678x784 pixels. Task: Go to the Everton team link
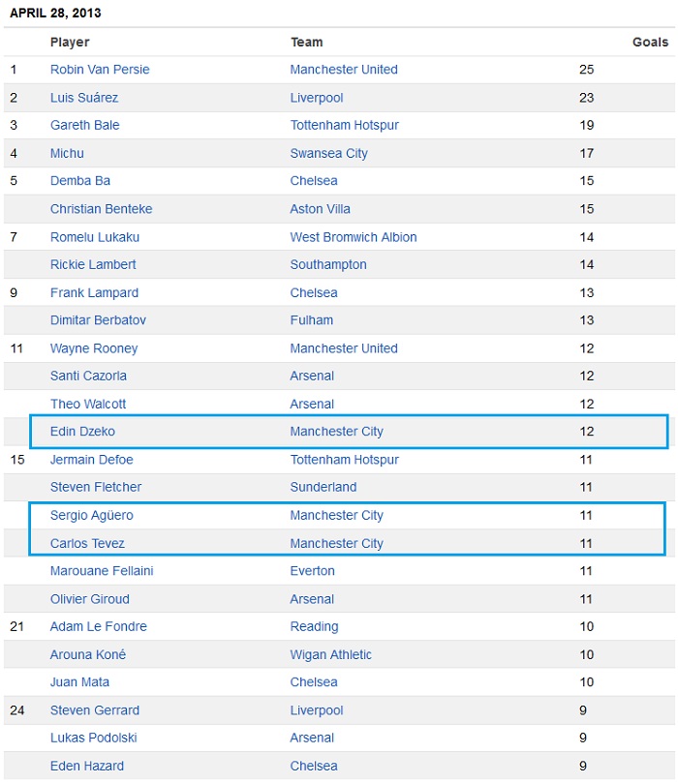click(x=312, y=571)
